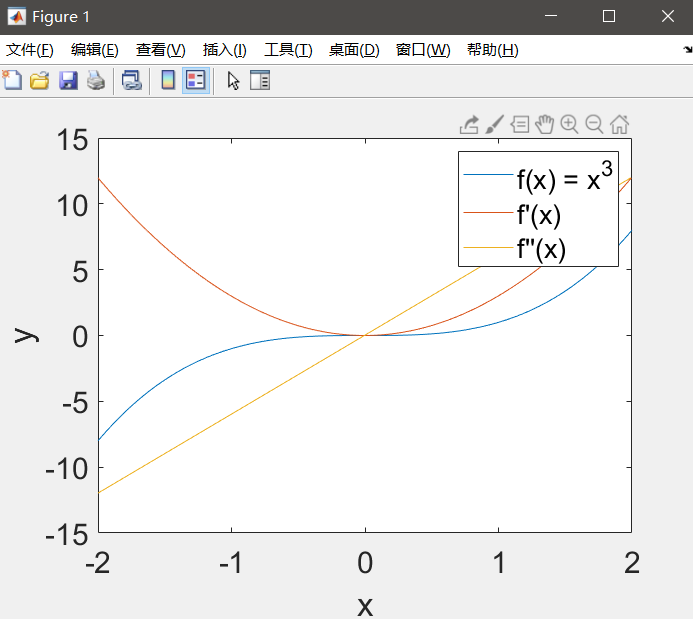Select the zoom in magnifier icon
The height and width of the screenshot is (619, 693).
coord(570,124)
